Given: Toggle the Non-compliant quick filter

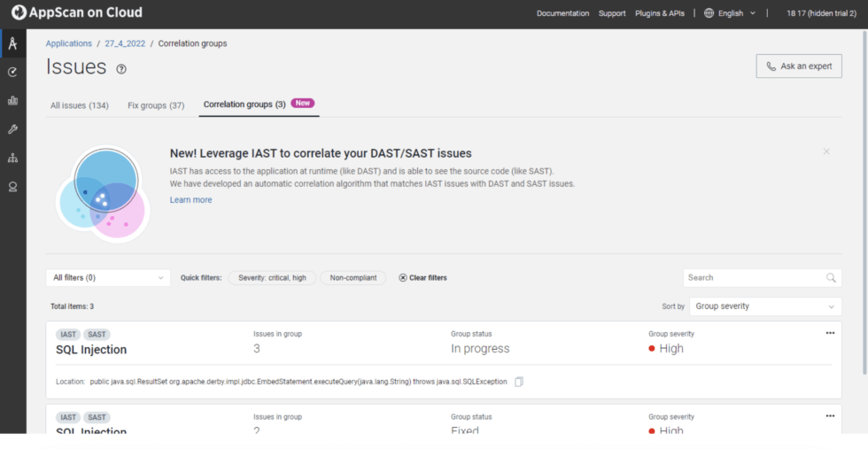Looking at the screenshot, I should click(x=353, y=278).
